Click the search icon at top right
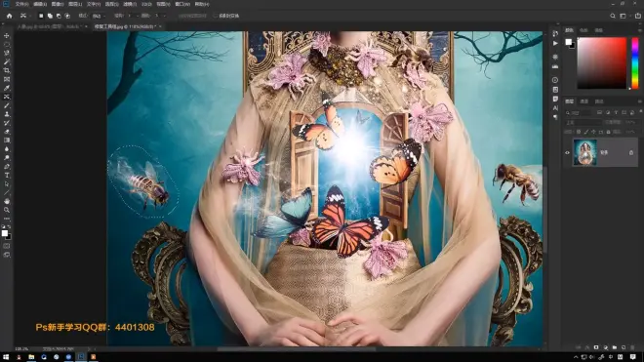The image size is (644, 362). [613, 16]
